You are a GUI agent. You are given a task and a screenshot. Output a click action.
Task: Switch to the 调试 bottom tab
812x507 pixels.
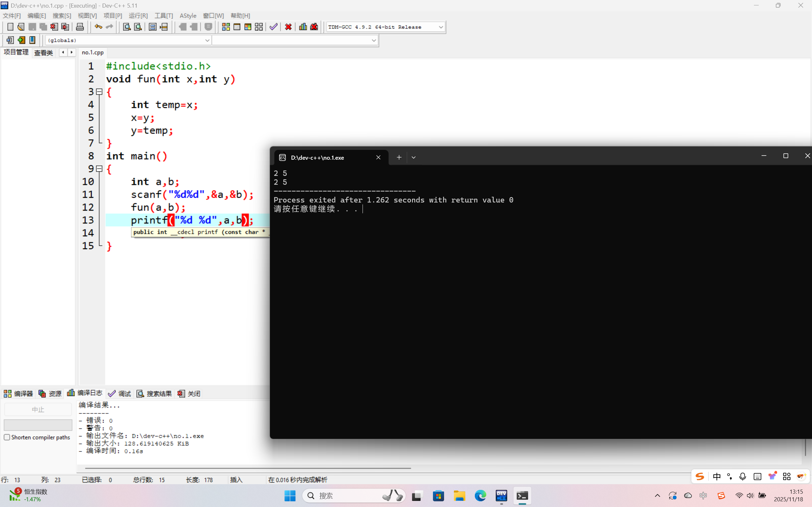120,393
